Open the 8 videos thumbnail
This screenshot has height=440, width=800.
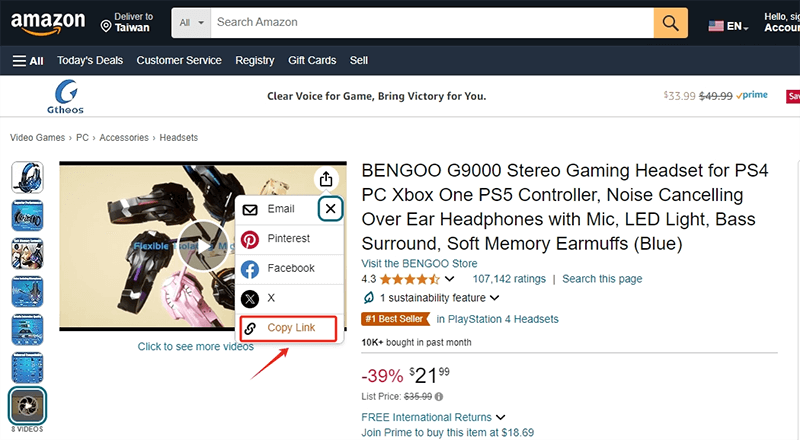click(x=27, y=407)
